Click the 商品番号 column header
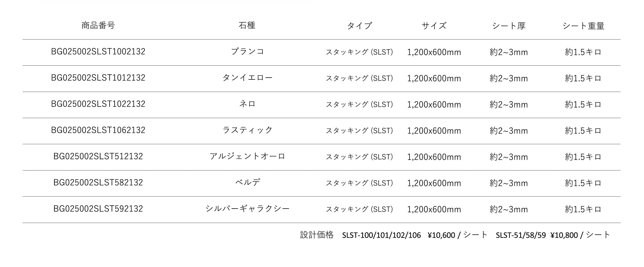This screenshot has height=267, width=644. tap(98, 25)
